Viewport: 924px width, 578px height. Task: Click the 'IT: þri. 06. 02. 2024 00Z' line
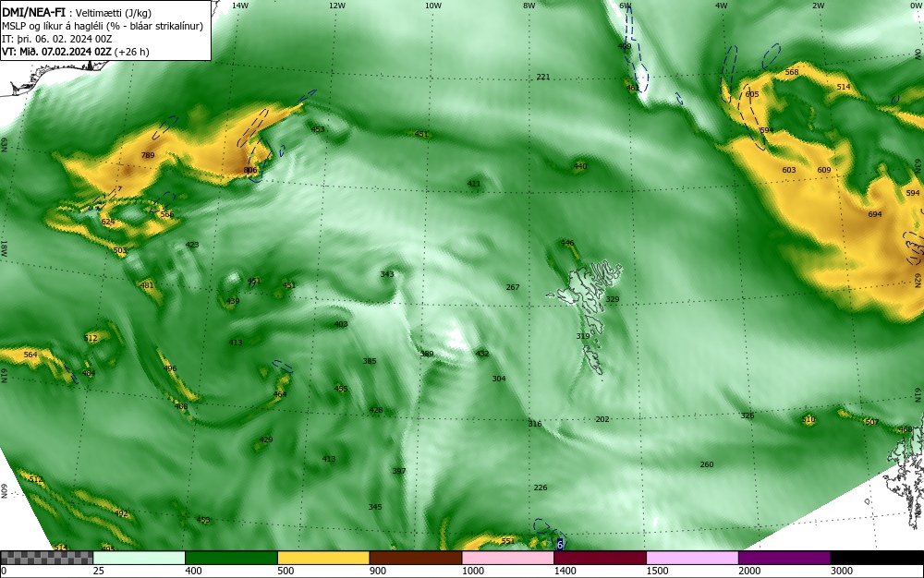[56, 39]
